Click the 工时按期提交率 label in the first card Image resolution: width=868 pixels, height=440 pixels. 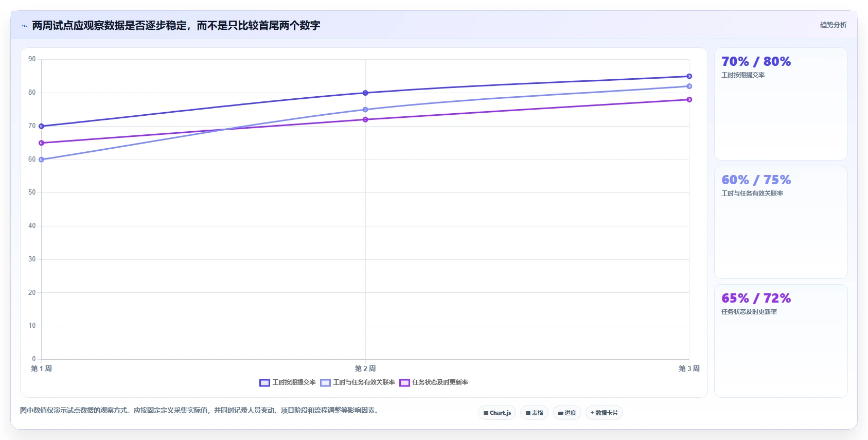coord(743,75)
